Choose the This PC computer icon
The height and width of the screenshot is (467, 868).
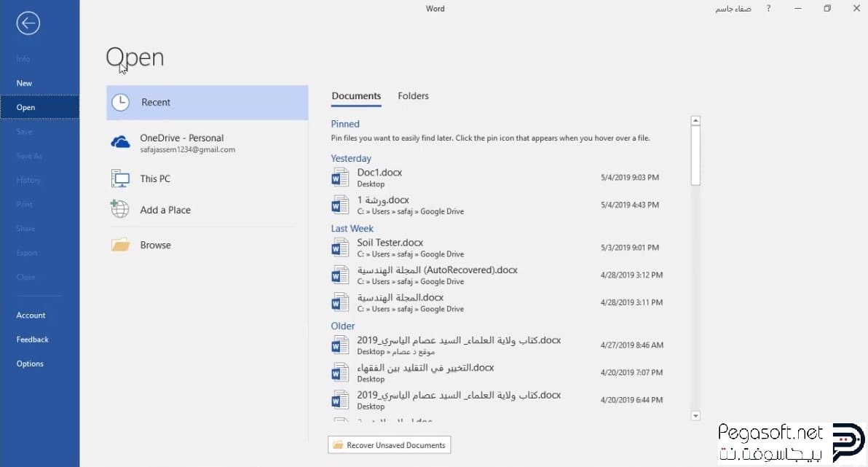click(120, 179)
